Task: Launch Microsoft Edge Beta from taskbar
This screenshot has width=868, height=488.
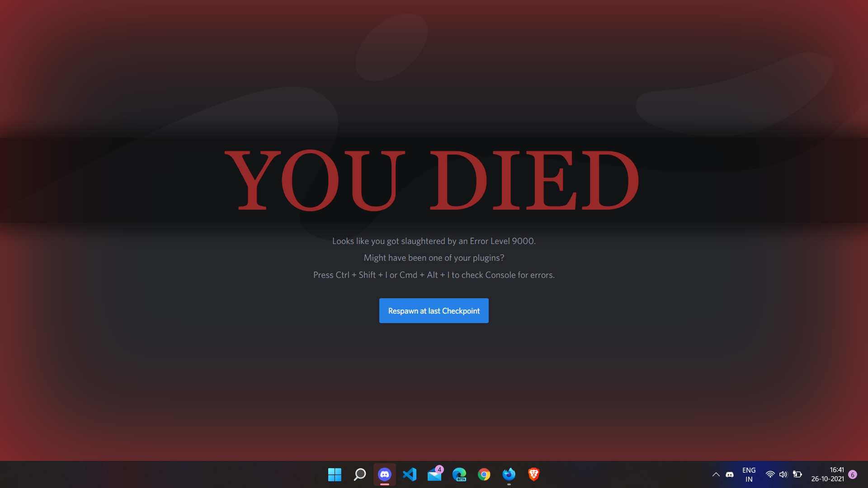Action: 459,474
